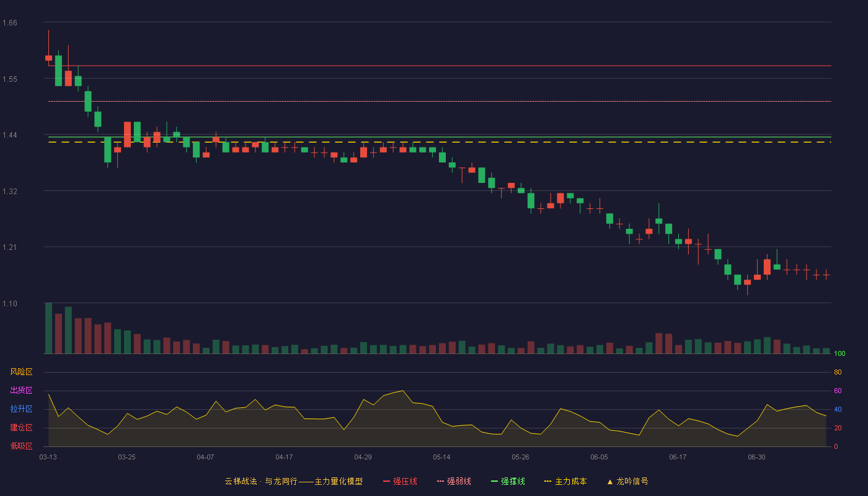The image size is (868, 496).
Task: Click the green dash icon beside 强撑线
Action: click(x=495, y=481)
